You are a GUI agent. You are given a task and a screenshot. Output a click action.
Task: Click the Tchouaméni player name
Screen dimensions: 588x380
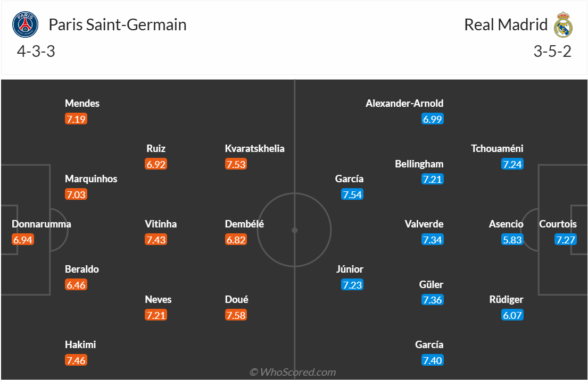click(x=497, y=148)
